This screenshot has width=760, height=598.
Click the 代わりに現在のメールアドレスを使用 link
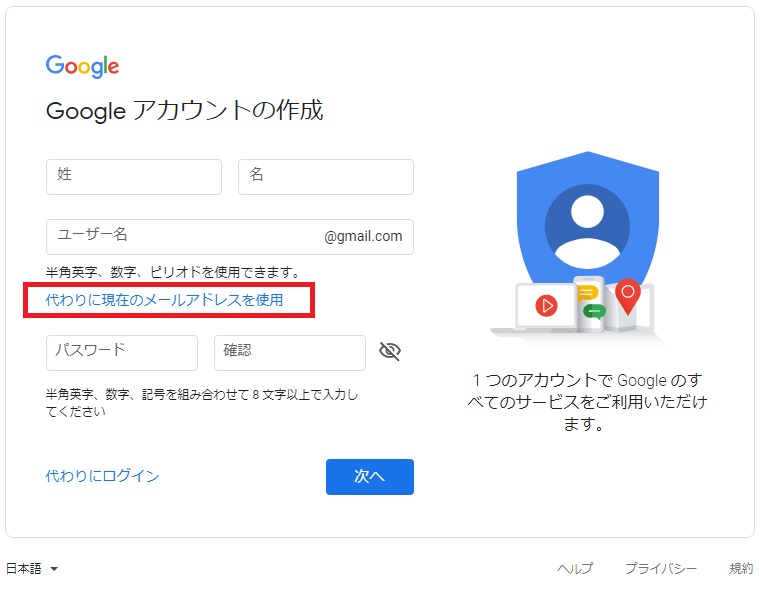165,299
